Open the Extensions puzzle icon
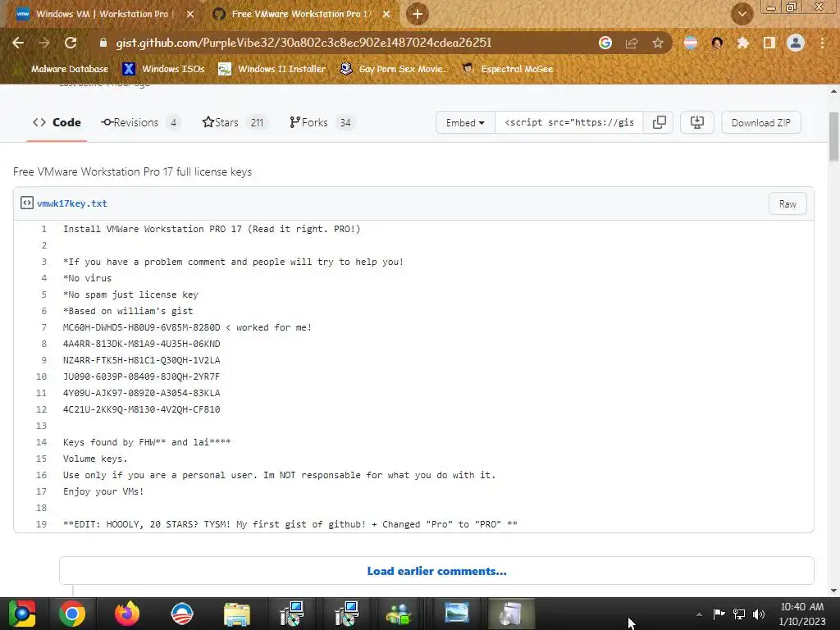This screenshot has width=840, height=630. tap(743, 43)
